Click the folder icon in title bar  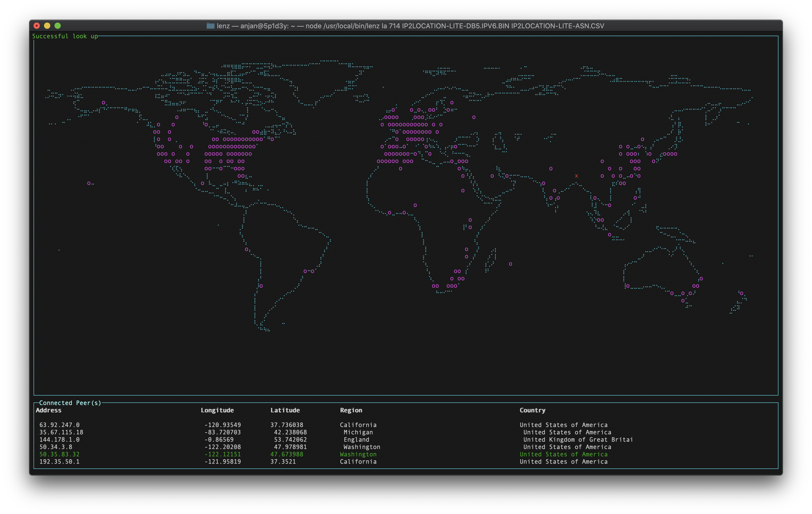point(210,26)
